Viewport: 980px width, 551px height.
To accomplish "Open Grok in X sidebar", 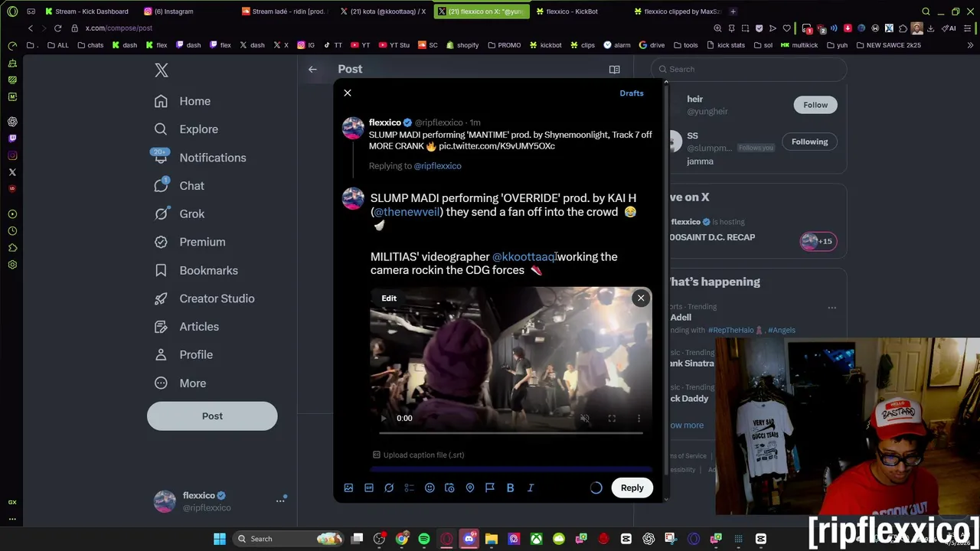I will tap(179, 214).
